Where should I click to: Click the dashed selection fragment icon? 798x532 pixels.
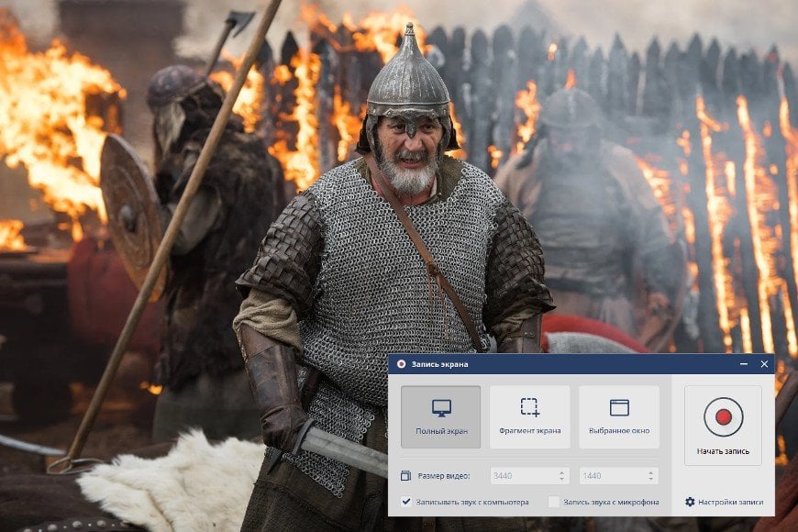click(x=530, y=407)
